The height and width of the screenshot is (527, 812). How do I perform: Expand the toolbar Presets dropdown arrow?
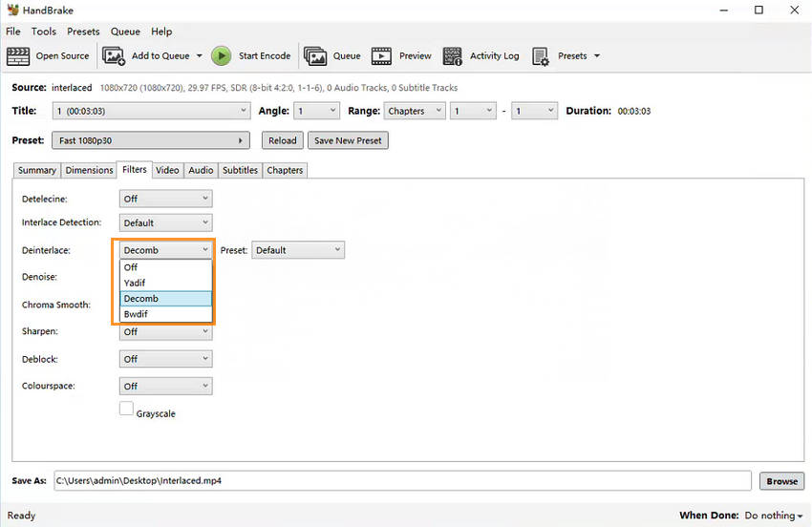tap(596, 56)
